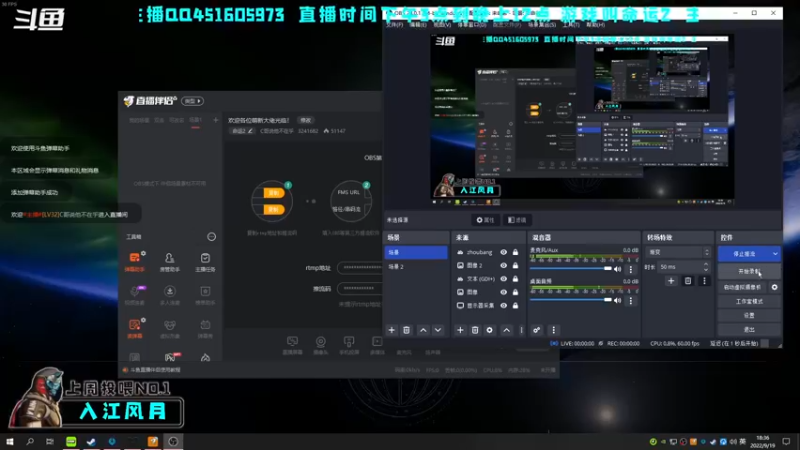The width and height of the screenshot is (800, 450).
Task: Open the source properties gear in the sources toolbar
Action: point(489,330)
